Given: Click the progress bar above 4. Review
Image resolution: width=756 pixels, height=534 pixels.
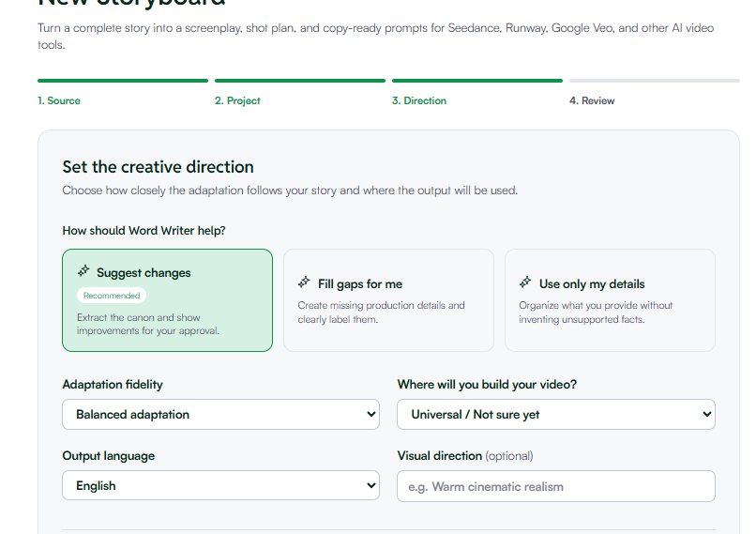Looking at the screenshot, I should click(655, 81).
